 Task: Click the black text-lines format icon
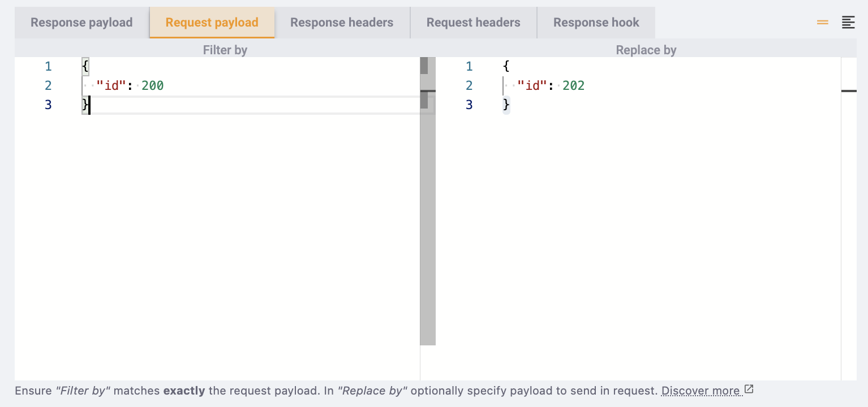coord(848,23)
